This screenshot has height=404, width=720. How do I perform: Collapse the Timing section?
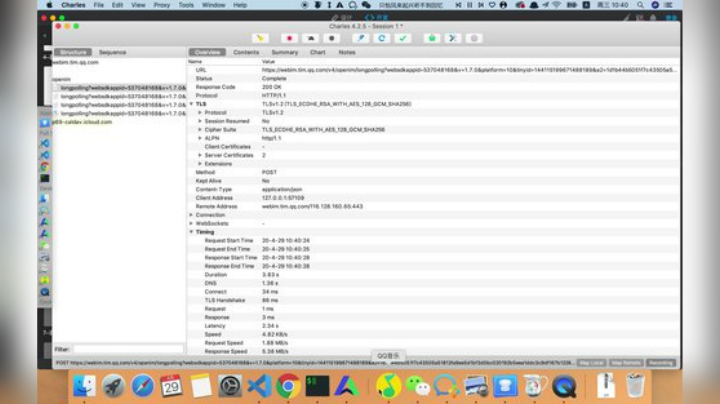pos(191,232)
